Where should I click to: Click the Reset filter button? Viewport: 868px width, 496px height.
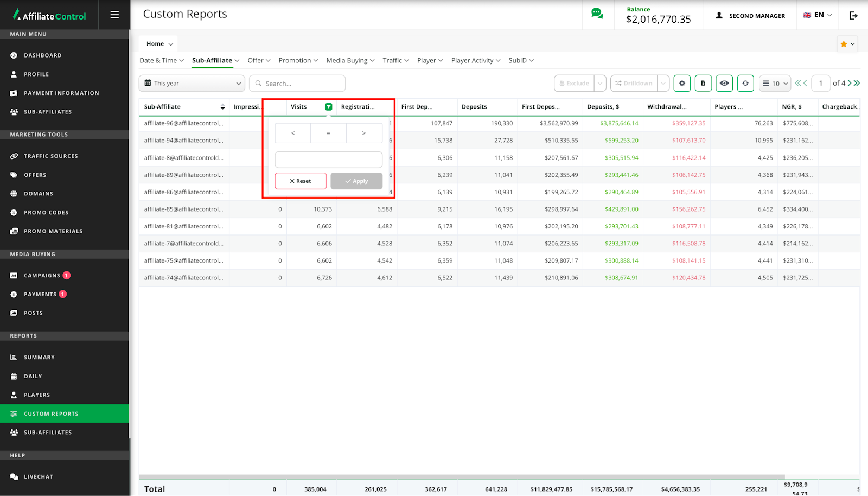301,181
